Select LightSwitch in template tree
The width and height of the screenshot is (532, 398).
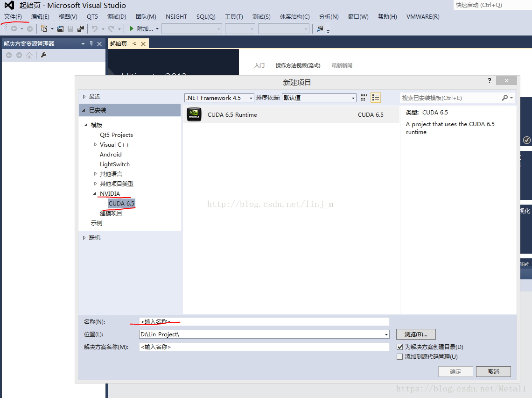[115, 164]
